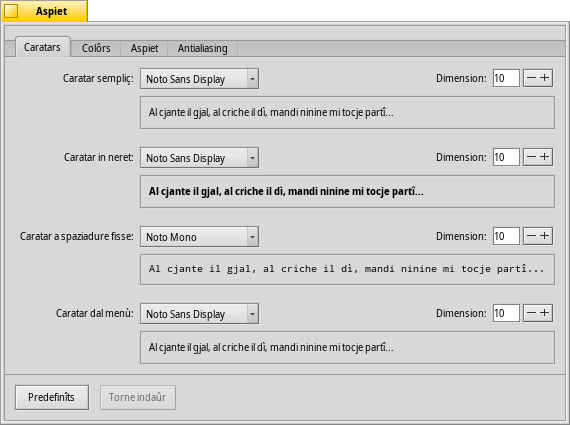Viewport: 570px width, 425px height.
Task: Click the Caratar sempliç preview text
Action: coord(271,112)
